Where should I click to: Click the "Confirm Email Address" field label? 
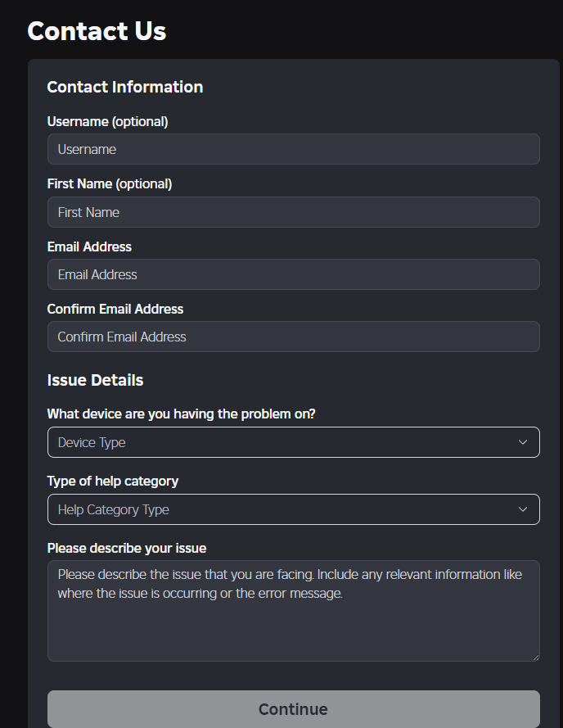click(115, 309)
